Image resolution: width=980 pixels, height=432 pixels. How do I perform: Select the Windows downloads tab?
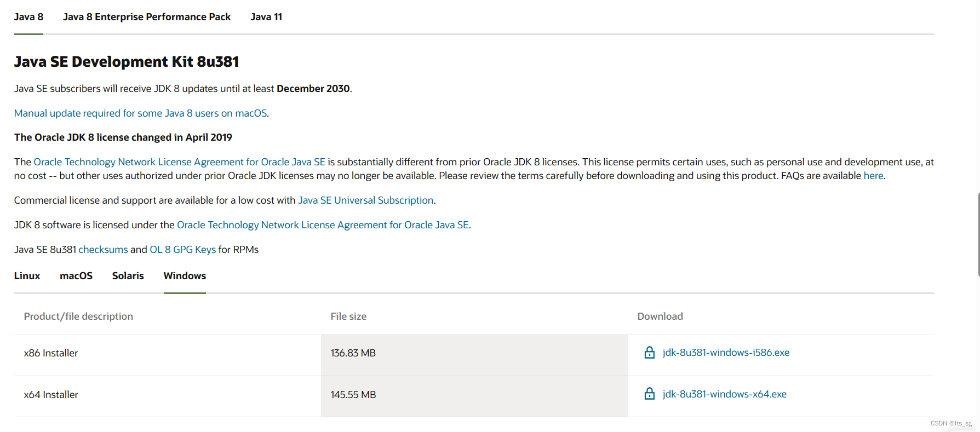click(x=185, y=276)
